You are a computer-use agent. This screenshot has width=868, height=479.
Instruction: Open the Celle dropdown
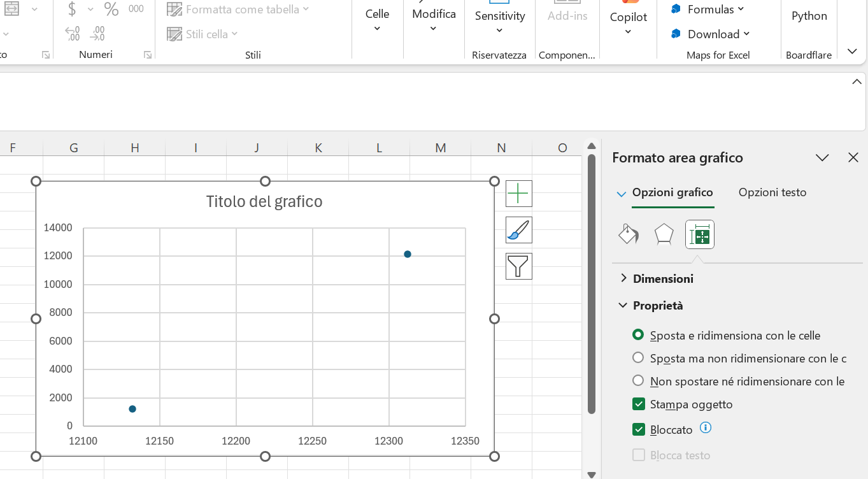pos(377,20)
